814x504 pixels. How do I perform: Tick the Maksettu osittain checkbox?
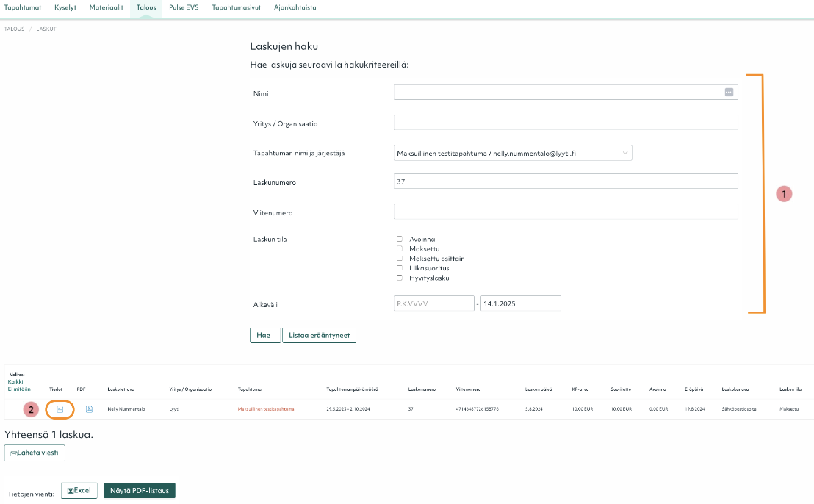click(399, 259)
